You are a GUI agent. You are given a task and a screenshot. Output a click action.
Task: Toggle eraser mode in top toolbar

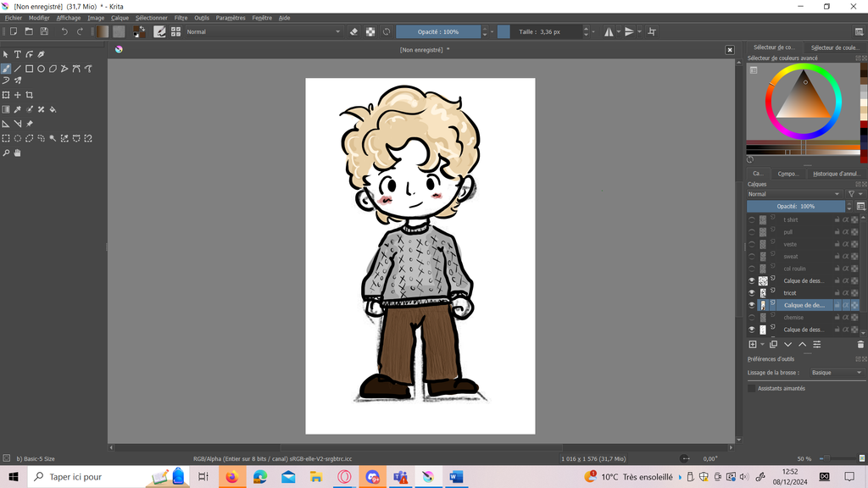(x=354, y=31)
